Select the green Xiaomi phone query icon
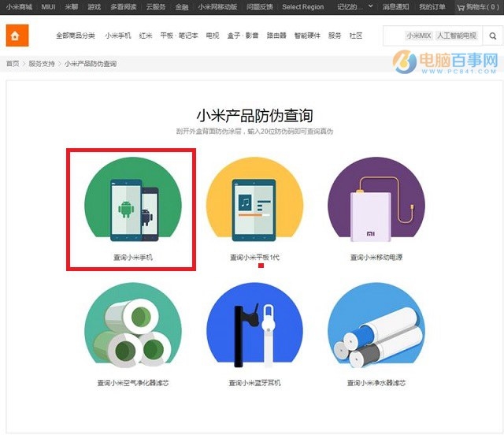The height and width of the screenshot is (435, 504). pos(133,199)
